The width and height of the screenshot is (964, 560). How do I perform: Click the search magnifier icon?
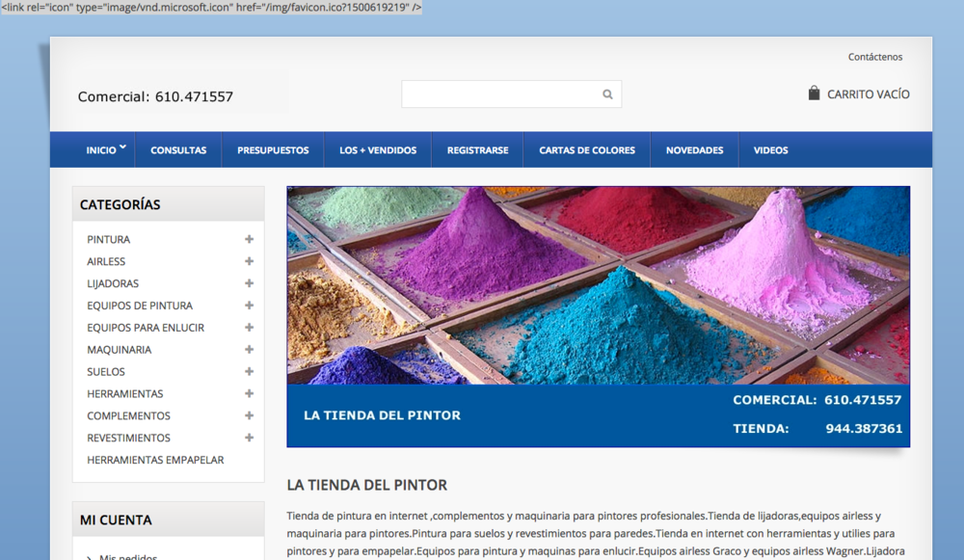coord(607,93)
